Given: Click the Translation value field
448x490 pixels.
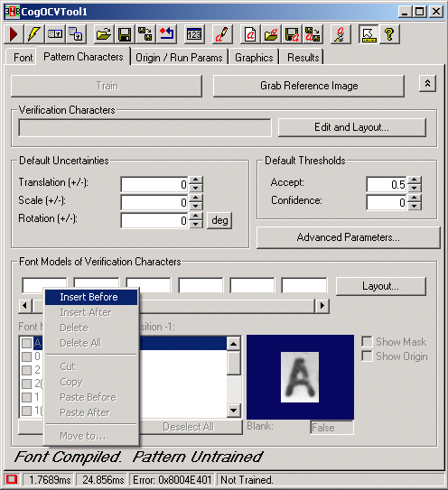Looking at the screenshot, I should point(154,184).
